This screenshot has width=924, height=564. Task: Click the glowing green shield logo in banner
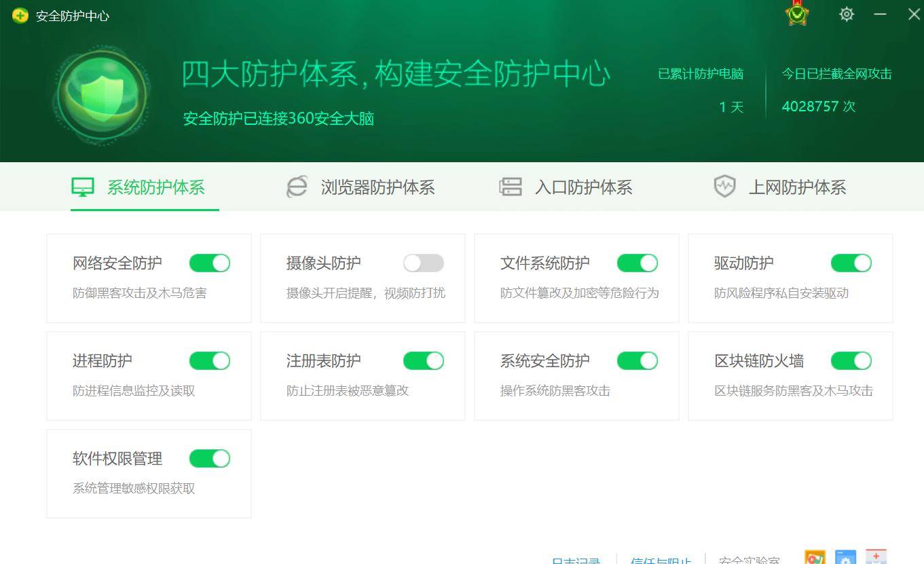[x=100, y=94]
